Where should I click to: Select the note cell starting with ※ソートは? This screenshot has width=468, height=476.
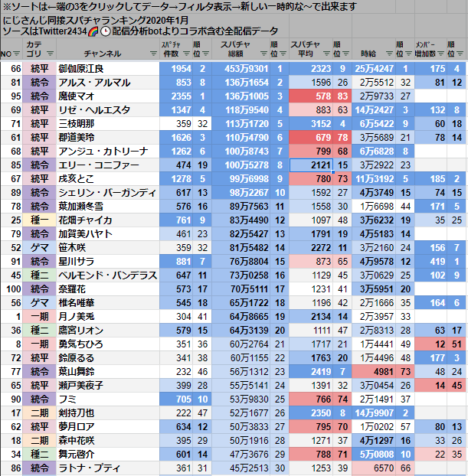tap(179, 6)
